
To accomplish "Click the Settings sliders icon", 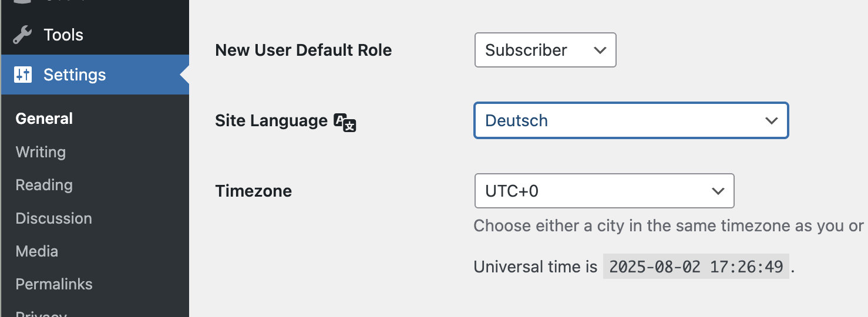I will tap(23, 75).
